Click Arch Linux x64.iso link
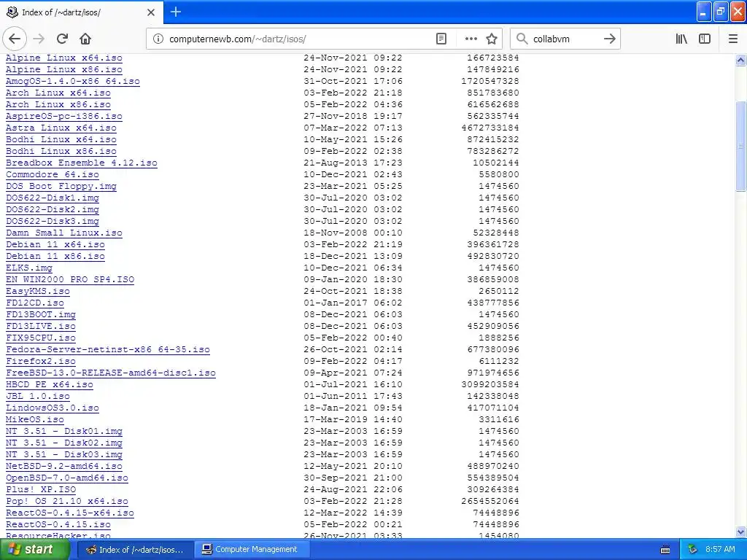The width and height of the screenshot is (747, 560). [x=58, y=93]
